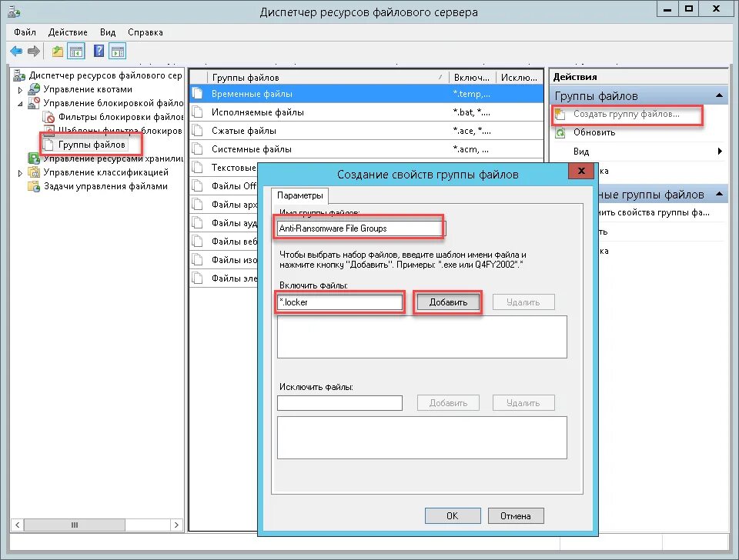Click the Обновить refresh icon
Viewport: 739px width, 560px height.
(560, 132)
